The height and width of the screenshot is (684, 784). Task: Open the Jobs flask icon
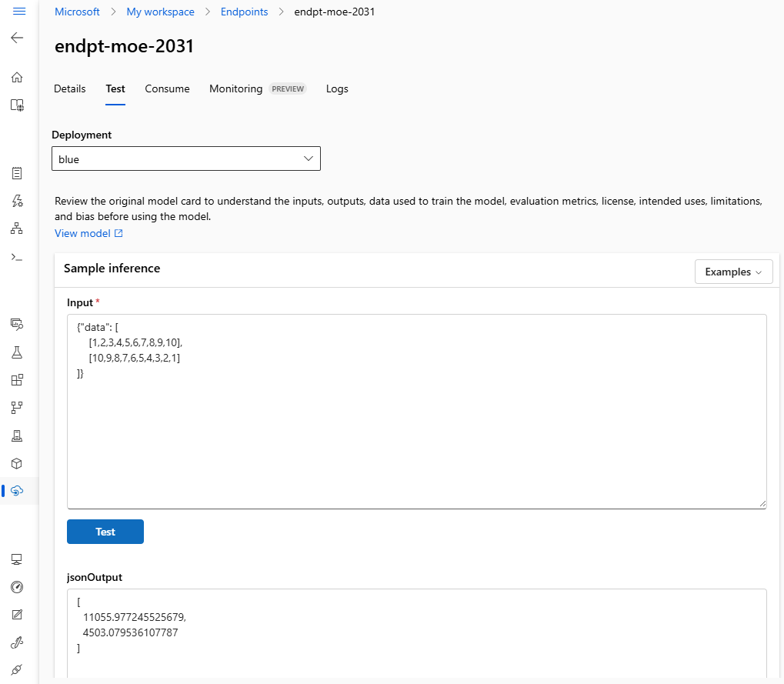point(17,352)
